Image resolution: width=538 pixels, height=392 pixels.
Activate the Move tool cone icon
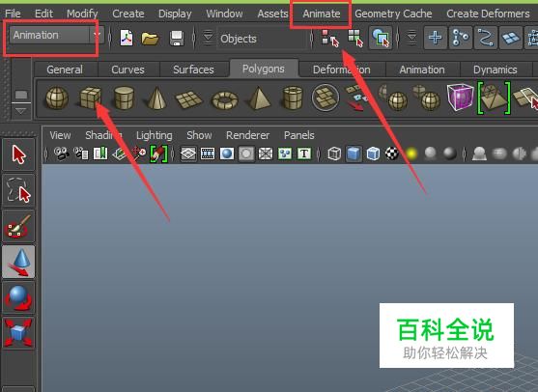(x=18, y=262)
